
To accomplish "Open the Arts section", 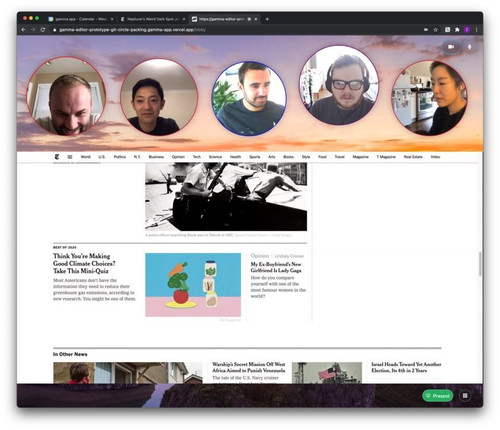I will pos(272,157).
